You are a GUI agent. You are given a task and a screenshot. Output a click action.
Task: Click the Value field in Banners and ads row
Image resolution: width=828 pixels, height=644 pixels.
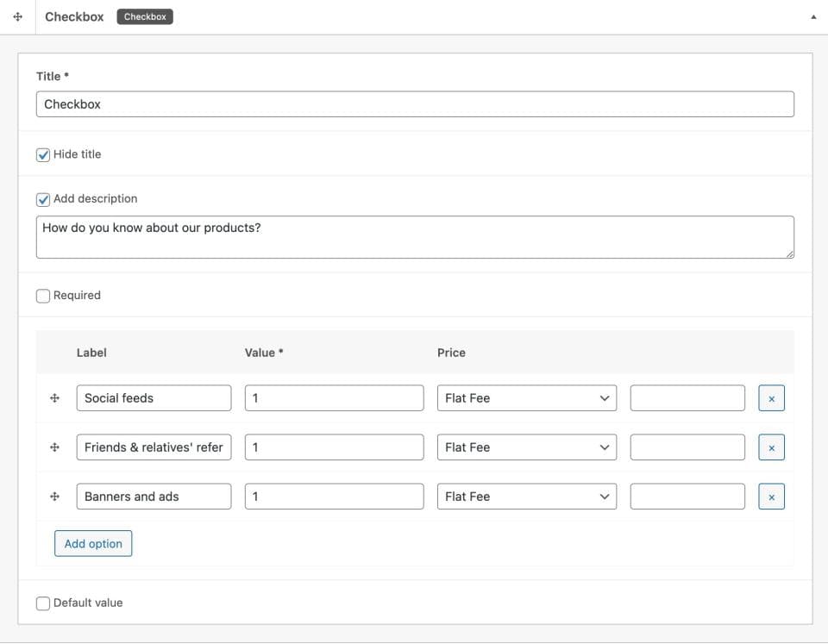[x=334, y=497]
